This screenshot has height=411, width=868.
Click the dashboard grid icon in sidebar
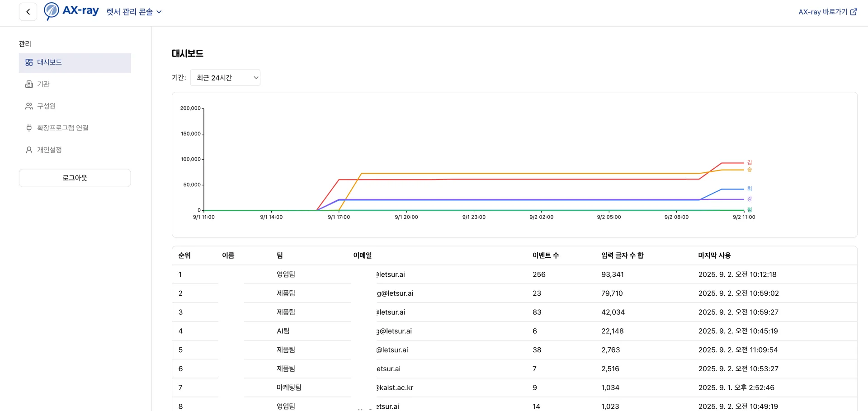coord(29,62)
